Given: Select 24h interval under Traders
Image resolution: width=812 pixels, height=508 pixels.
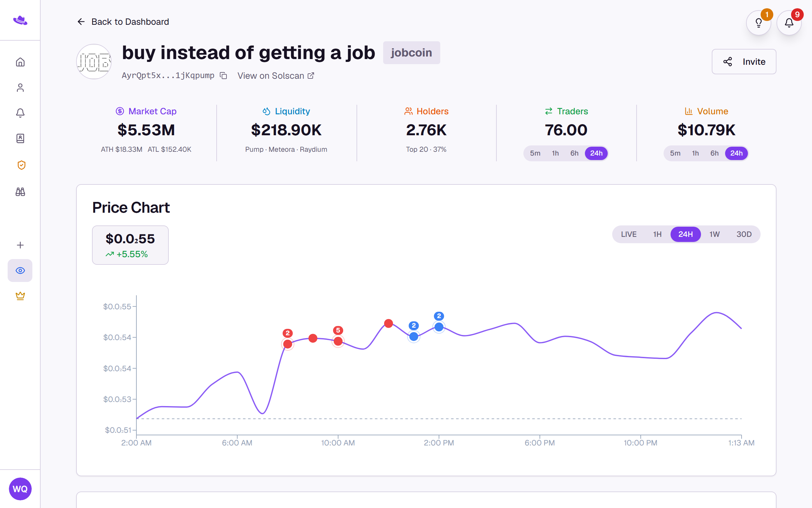Looking at the screenshot, I should 596,153.
